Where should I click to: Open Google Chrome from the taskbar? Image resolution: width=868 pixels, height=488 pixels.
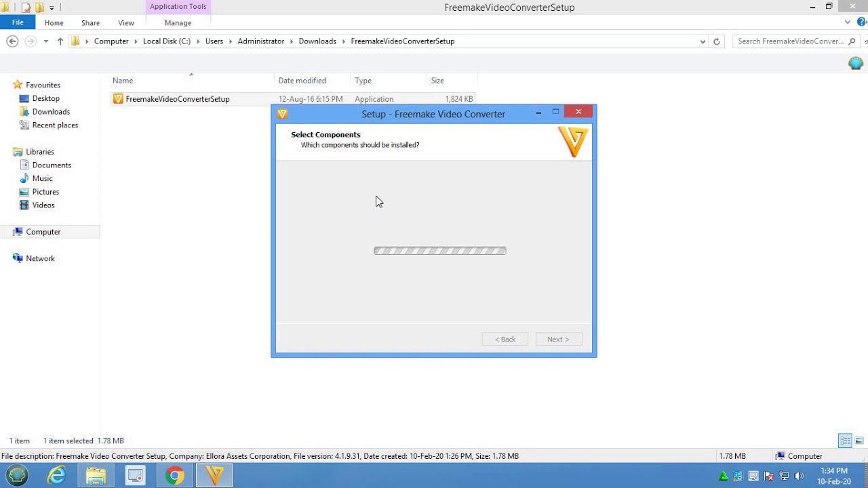click(175, 475)
